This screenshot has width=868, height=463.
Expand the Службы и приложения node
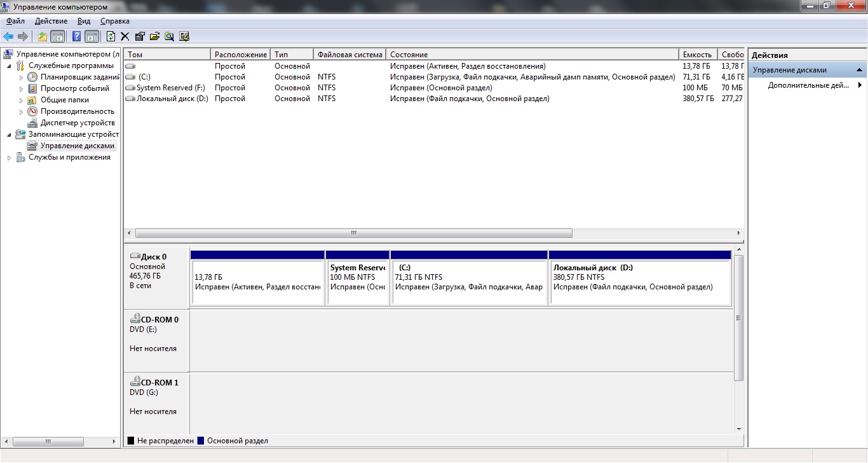(x=9, y=158)
